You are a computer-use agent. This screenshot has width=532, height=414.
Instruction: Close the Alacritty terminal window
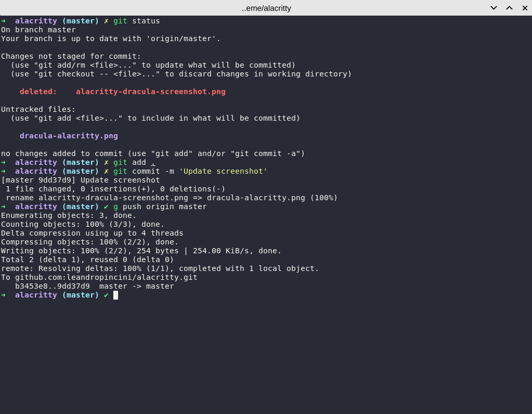pyautogui.click(x=525, y=8)
